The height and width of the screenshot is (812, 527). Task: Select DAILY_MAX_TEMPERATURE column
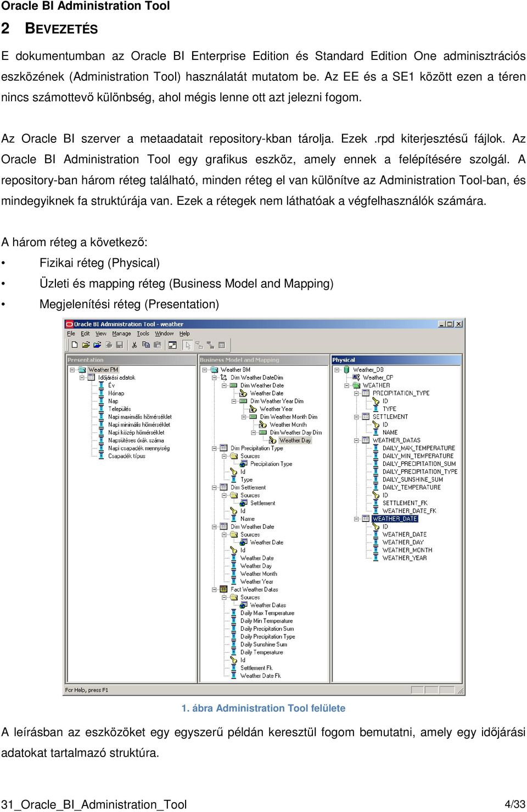[418, 448]
